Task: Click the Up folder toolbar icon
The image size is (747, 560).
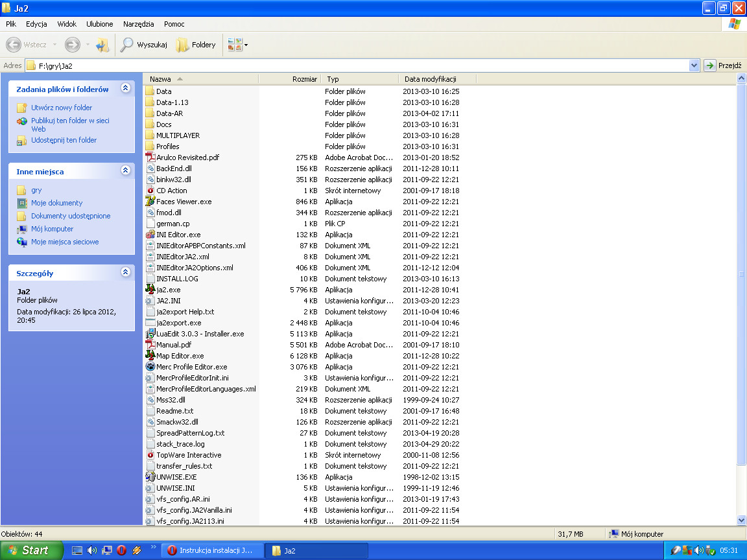Action: (102, 45)
